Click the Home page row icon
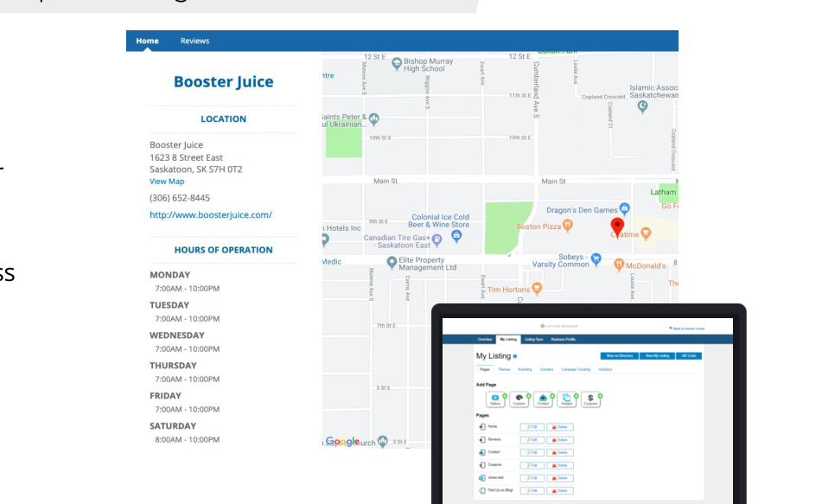 tap(482, 427)
